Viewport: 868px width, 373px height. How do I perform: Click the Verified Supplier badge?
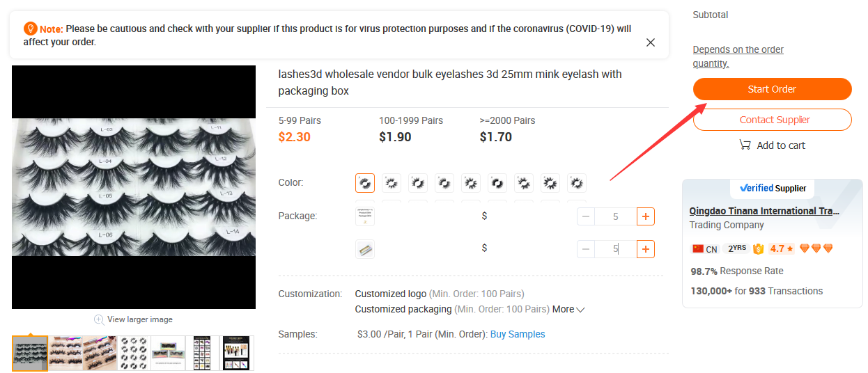772,188
